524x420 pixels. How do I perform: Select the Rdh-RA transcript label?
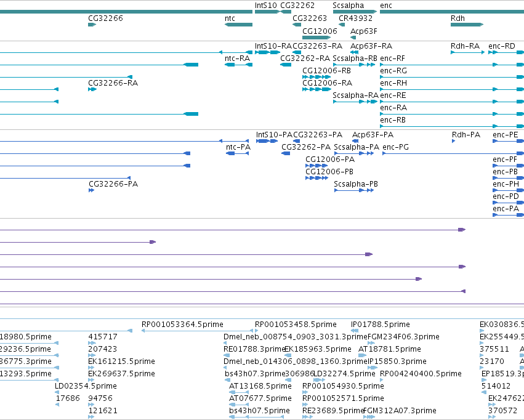(x=465, y=46)
